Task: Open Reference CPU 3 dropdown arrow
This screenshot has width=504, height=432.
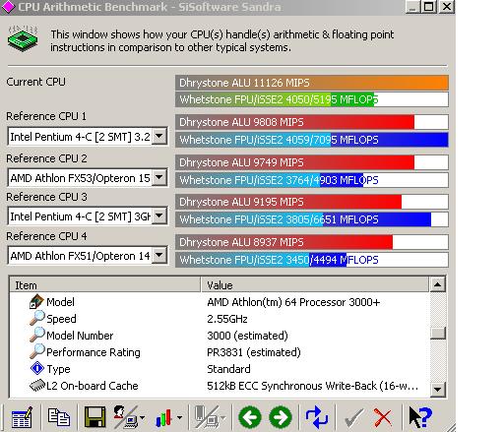Action: click(159, 216)
